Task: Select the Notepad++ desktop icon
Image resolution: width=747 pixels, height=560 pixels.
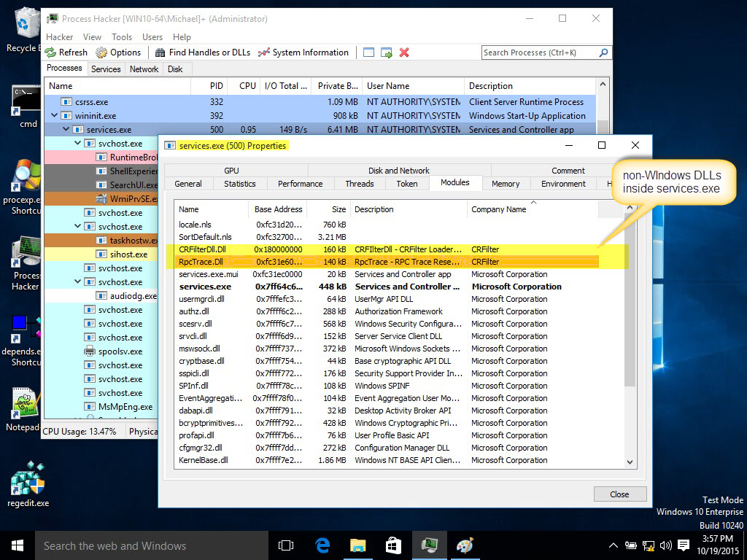Action: (x=25, y=410)
